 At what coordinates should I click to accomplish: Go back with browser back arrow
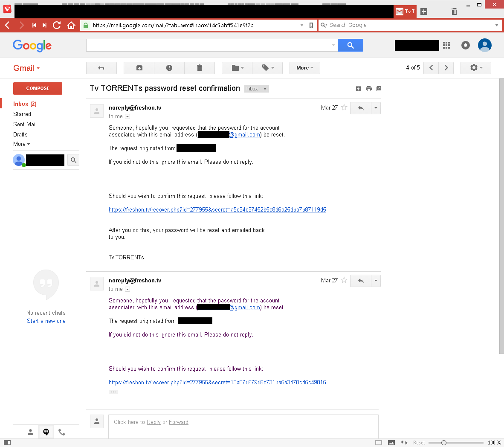[7, 25]
